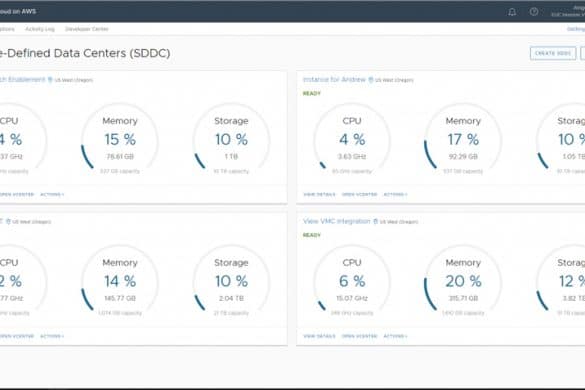Click the 3.63 GHz CPU value
Image resolution: width=585 pixels, height=390 pixels.
352,157
